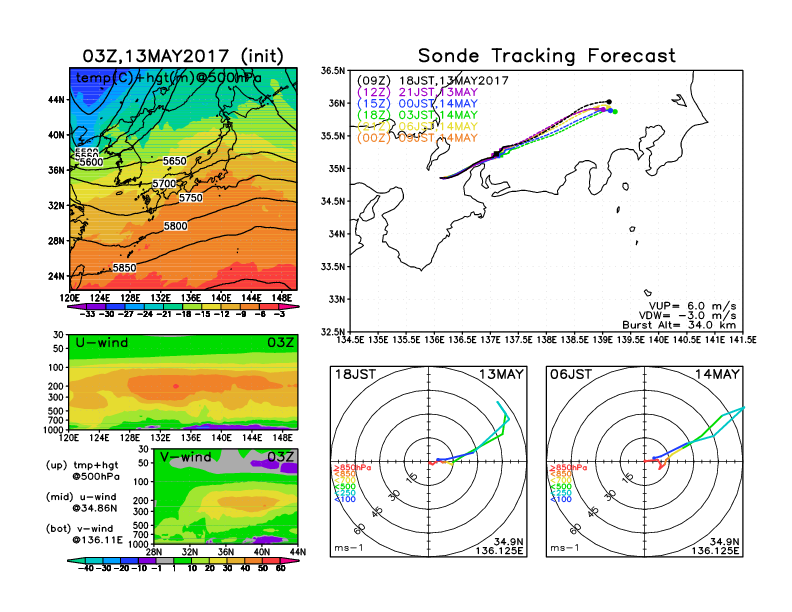The height and width of the screenshot is (612, 792).
Task: Click the red swatch between -6 and -3
Action: [269, 307]
